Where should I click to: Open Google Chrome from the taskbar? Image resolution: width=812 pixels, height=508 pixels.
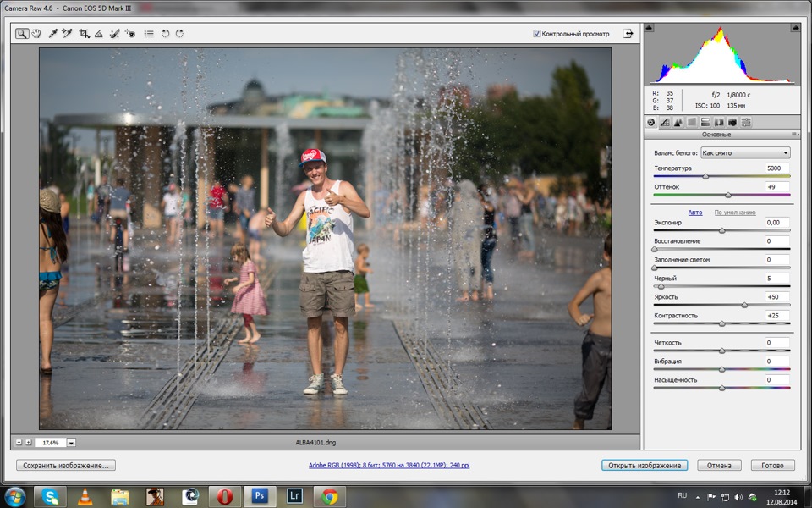(329, 497)
